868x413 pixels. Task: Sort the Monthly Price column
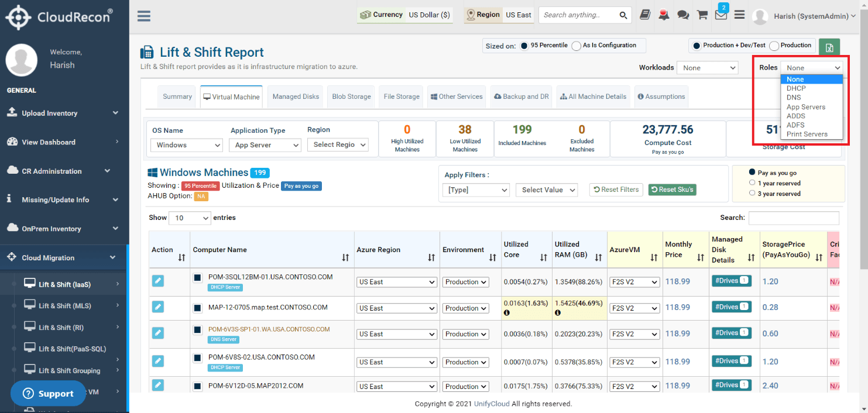point(701,257)
